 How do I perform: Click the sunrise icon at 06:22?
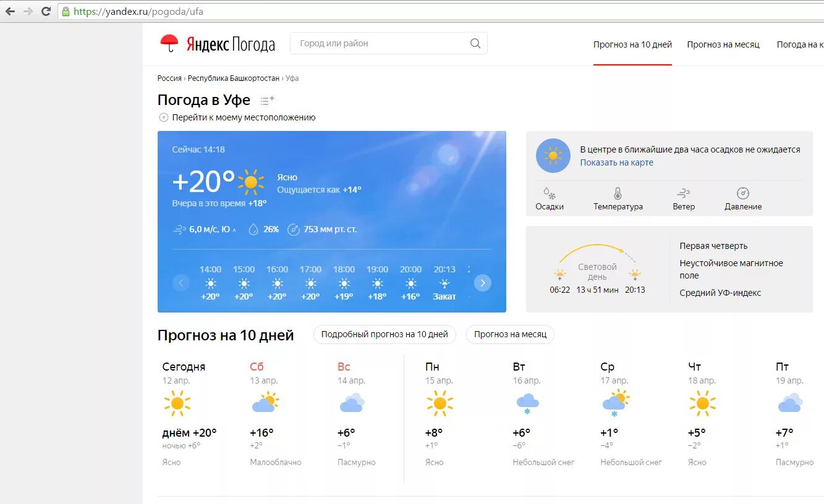tap(560, 275)
